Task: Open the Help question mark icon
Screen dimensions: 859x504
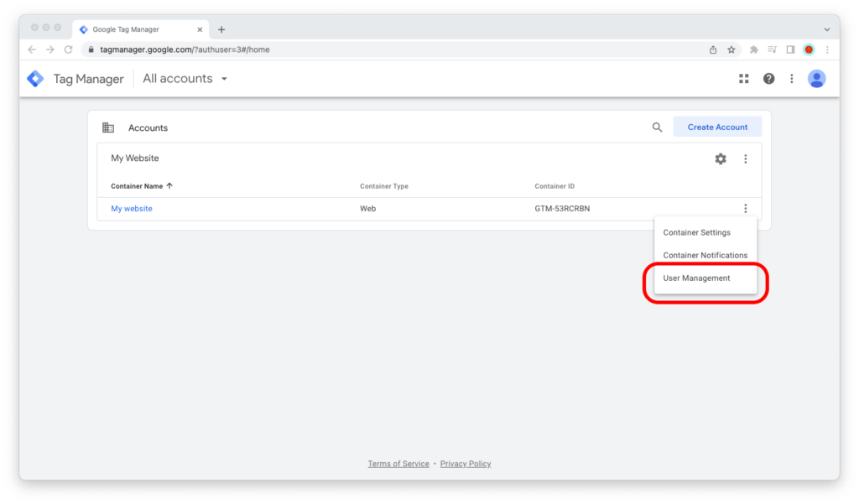Action: [x=768, y=79]
